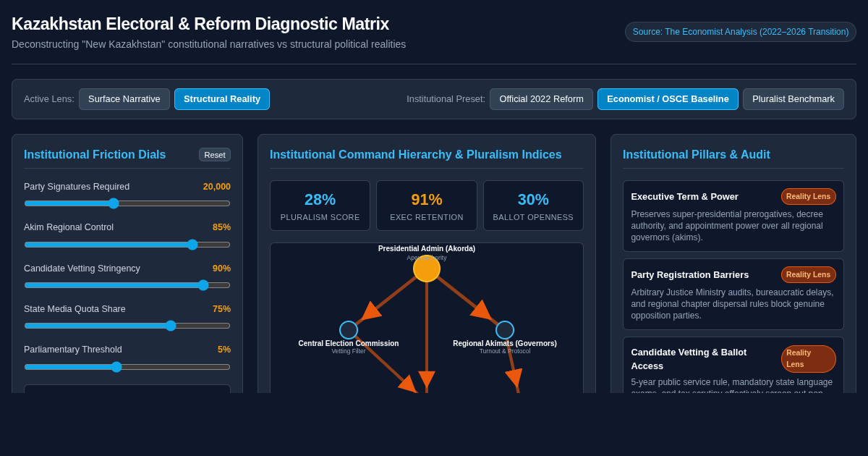Screen dimensions: 868x456
Task: Select Structural Reality lens
Action: [222, 99]
